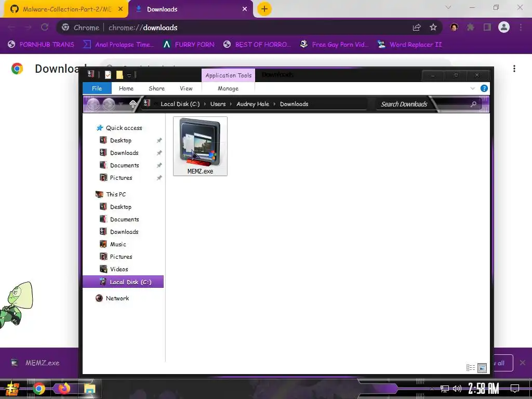Image resolution: width=532 pixels, height=399 pixels.
Task: Toggle the Chrome side panel
Action: coord(487,28)
